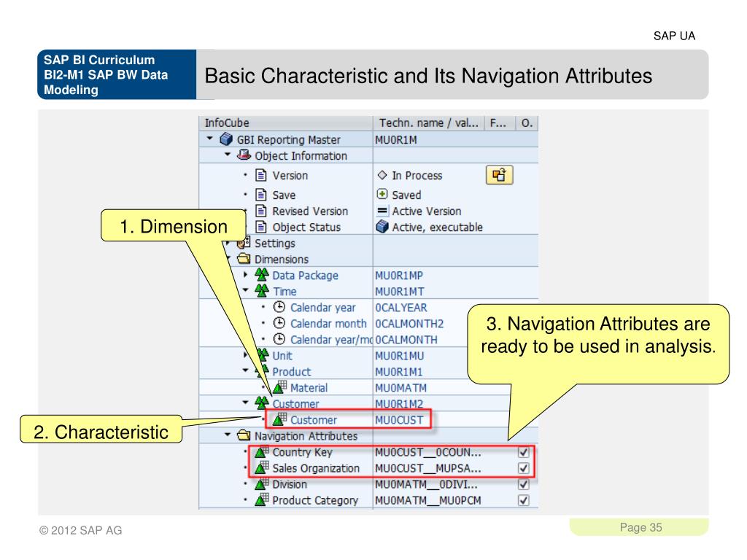The width and height of the screenshot is (747, 560).
Task: Toggle the Product Category checkbox
Action: pyautogui.click(x=522, y=499)
